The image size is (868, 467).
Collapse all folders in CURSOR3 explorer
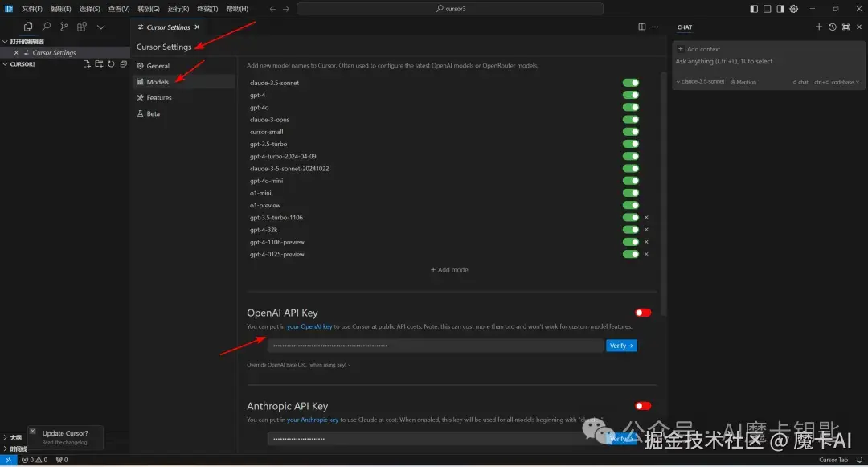coord(124,64)
